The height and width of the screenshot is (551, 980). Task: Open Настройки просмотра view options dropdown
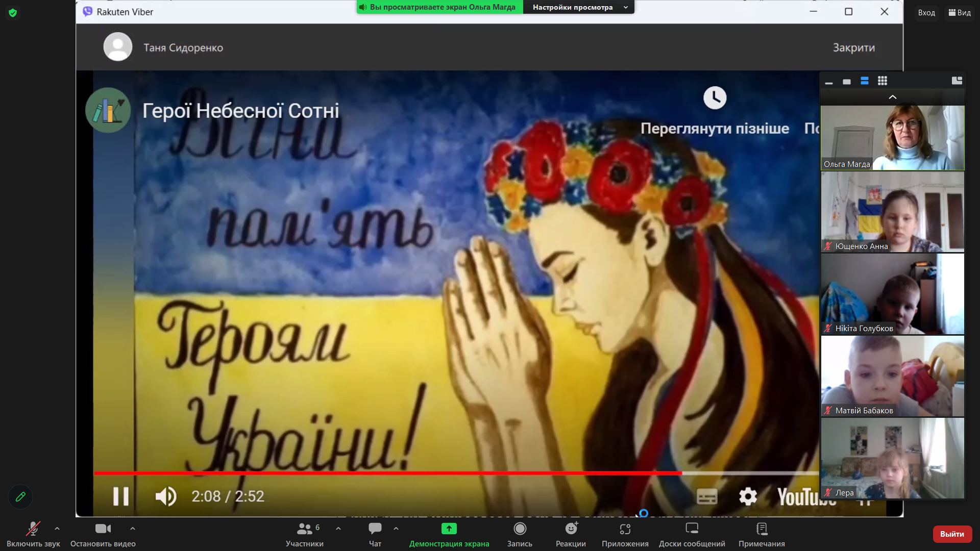(579, 7)
